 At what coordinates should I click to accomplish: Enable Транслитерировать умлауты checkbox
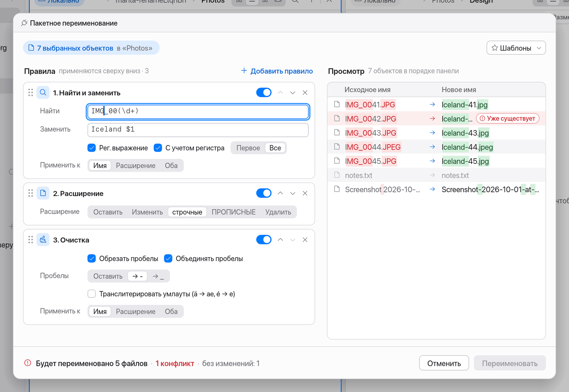(92, 294)
